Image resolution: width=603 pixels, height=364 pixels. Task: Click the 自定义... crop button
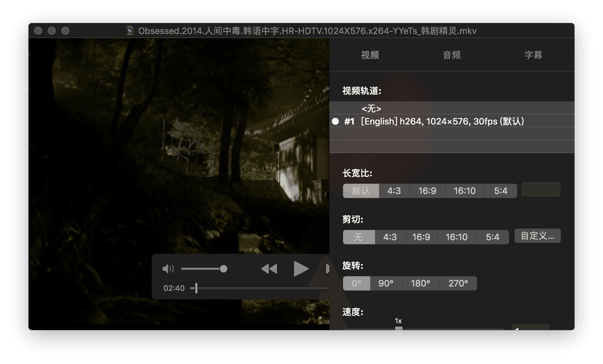pos(537,236)
